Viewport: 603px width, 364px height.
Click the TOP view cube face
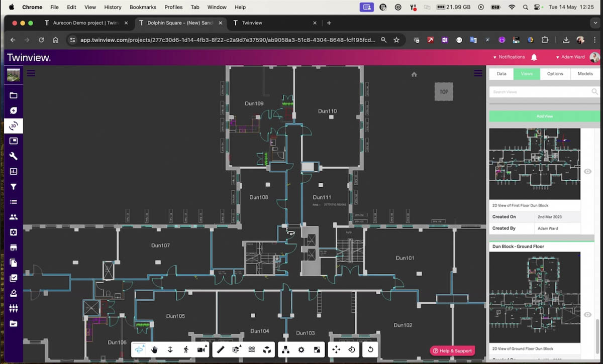coord(444,92)
